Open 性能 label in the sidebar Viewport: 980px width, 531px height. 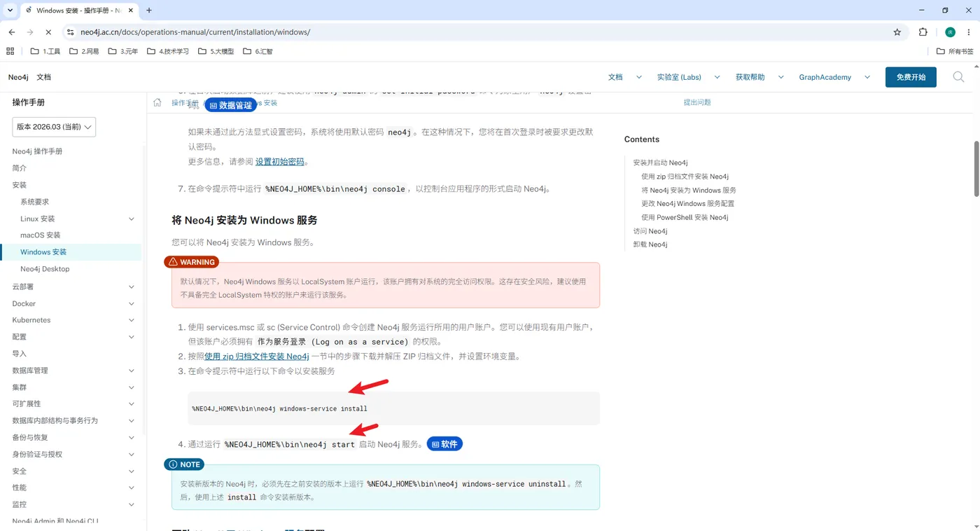[20, 488]
